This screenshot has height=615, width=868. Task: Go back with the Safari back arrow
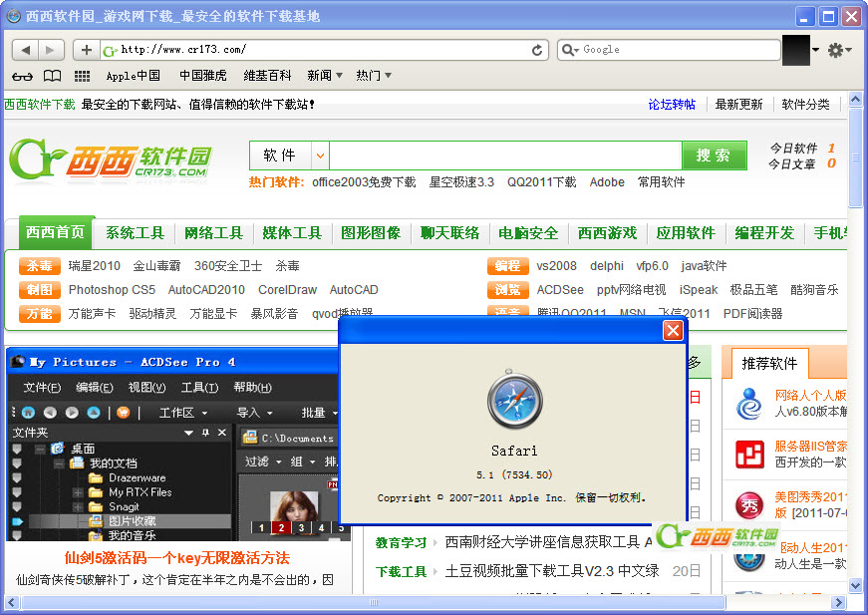point(26,50)
